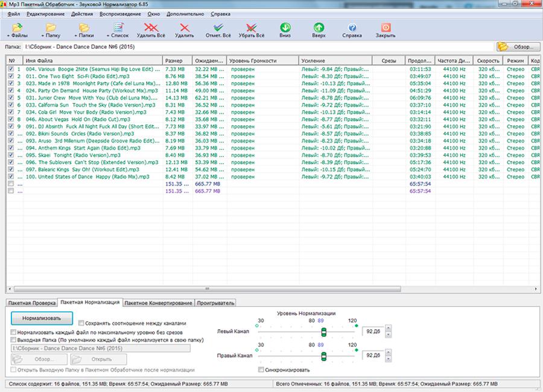Uncheck file 004. Various Boogie 2Nite

pos(11,69)
